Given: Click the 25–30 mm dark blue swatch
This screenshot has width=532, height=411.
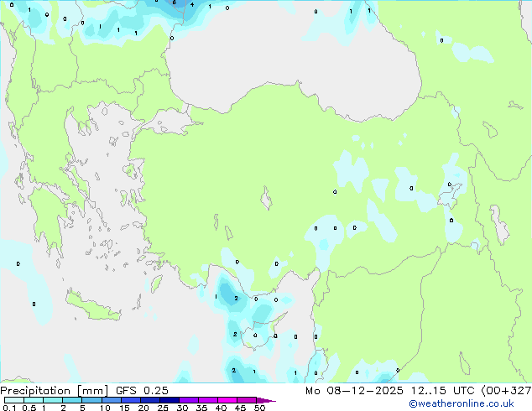Looking at the screenshot, I should point(170,400).
